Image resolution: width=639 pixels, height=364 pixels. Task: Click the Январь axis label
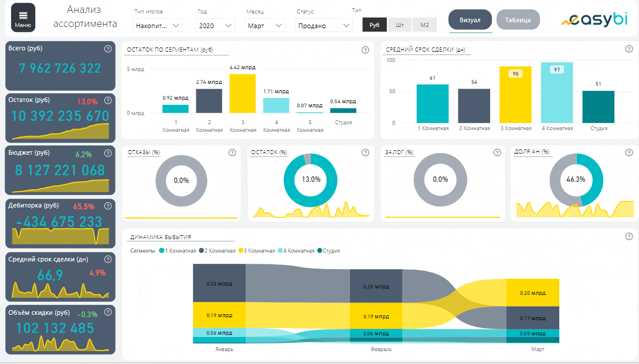[224, 349]
